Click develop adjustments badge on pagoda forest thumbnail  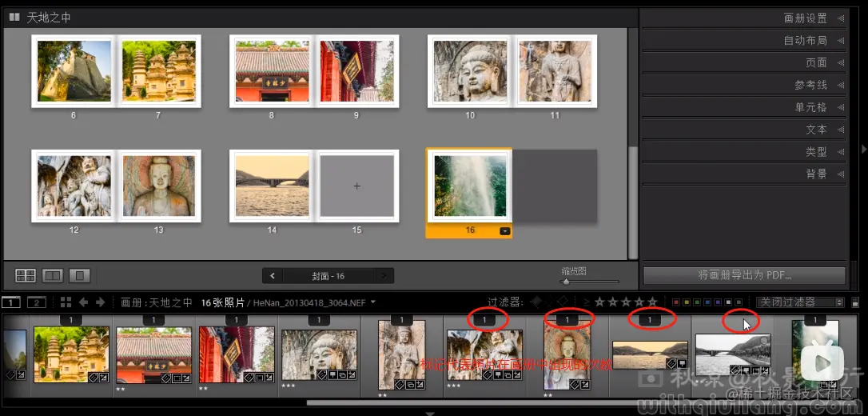[x=103, y=376]
